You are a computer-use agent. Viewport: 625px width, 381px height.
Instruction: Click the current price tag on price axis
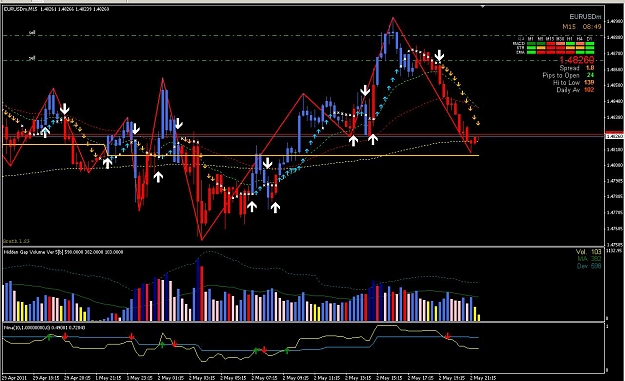[614, 136]
